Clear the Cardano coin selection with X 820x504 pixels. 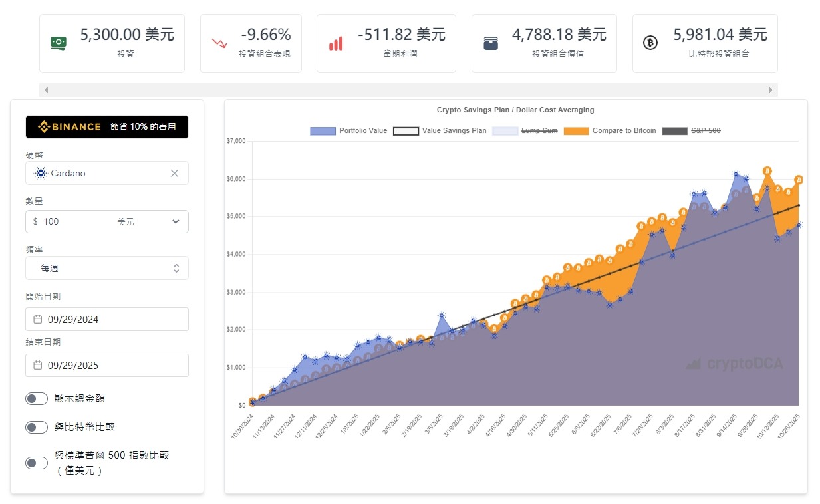174,173
